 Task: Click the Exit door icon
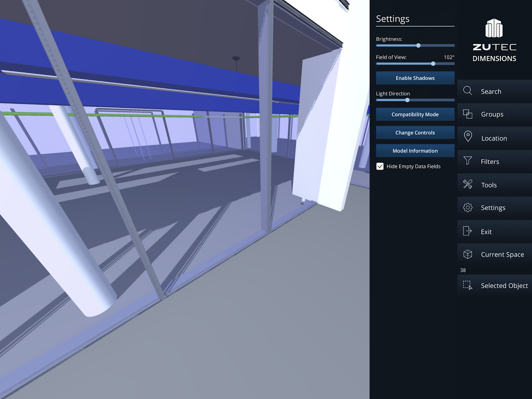pos(467,231)
